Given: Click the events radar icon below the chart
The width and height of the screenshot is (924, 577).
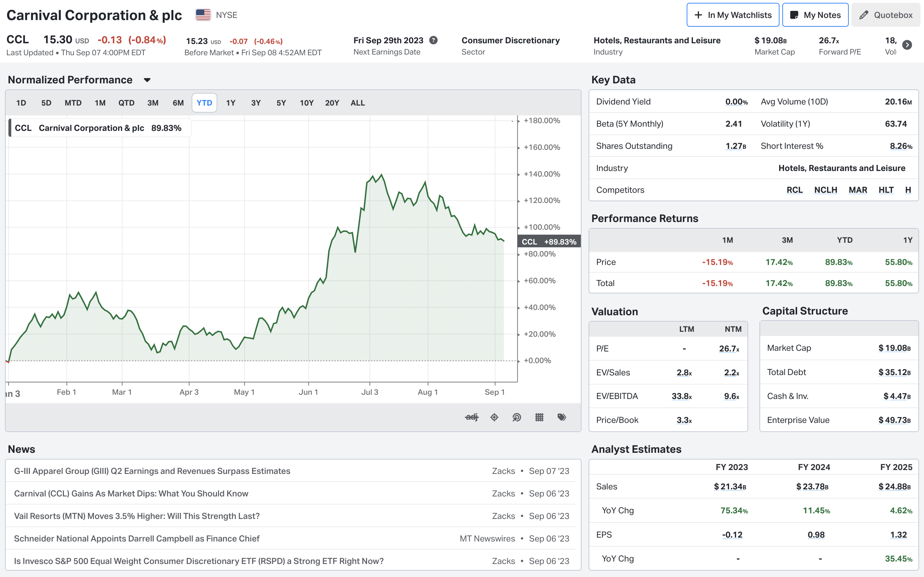Looking at the screenshot, I should pos(517,417).
